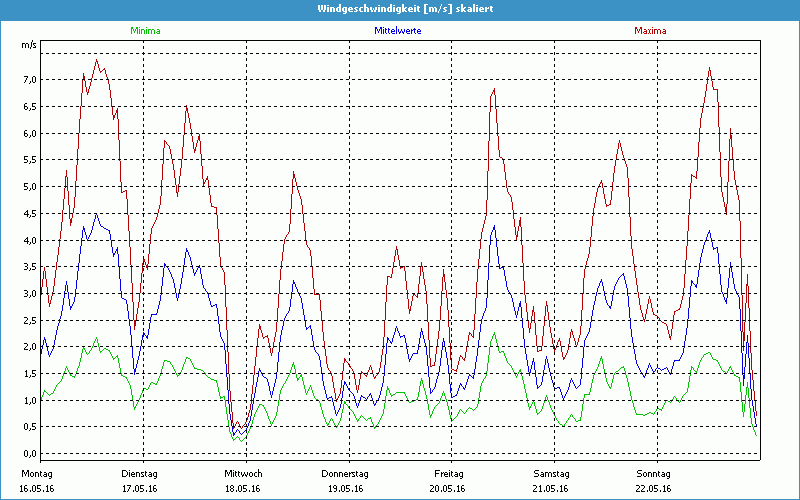Click the '6,5' y-axis value
Screen dimensions: 800x500
29,107
